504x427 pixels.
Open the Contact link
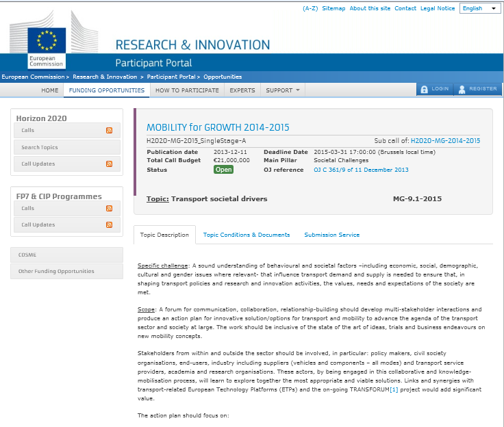pos(405,8)
